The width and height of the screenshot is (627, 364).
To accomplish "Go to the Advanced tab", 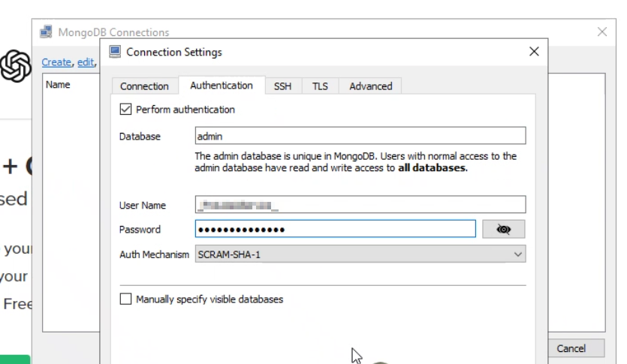I will pos(371,86).
